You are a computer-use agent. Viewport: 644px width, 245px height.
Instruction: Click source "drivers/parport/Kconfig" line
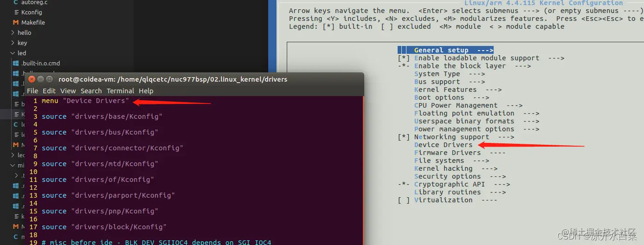click(x=108, y=195)
